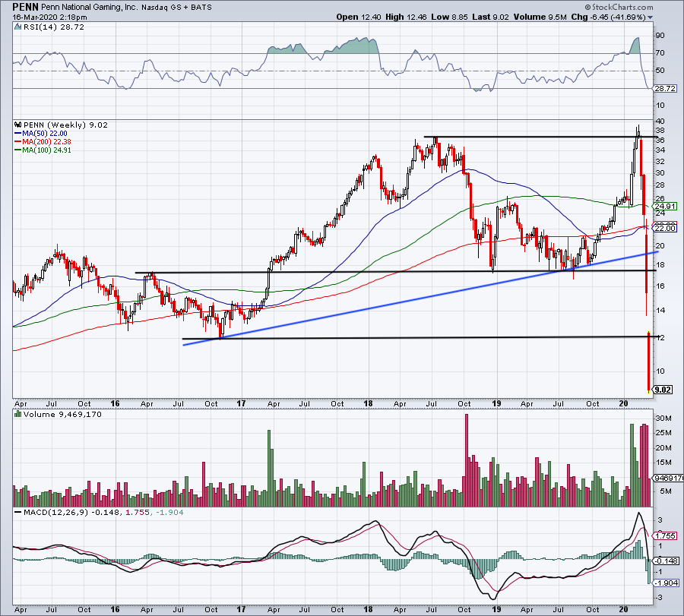Click the -1.904 histogram tag on the right axis

tap(666, 583)
